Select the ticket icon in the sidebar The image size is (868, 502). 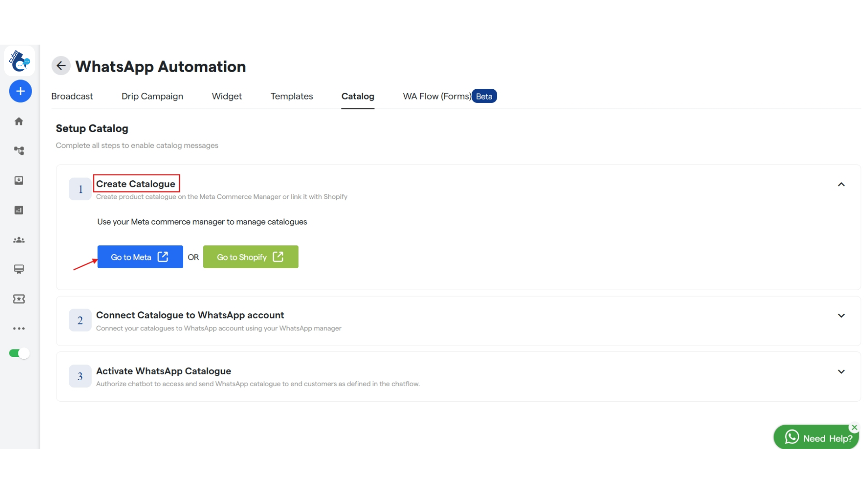[x=19, y=299]
